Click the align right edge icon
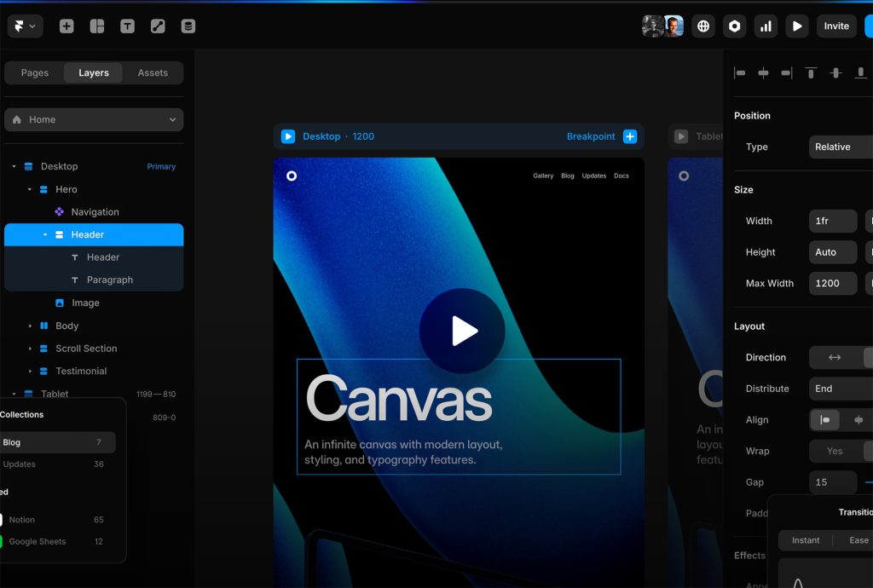This screenshot has width=873, height=588. (x=787, y=73)
